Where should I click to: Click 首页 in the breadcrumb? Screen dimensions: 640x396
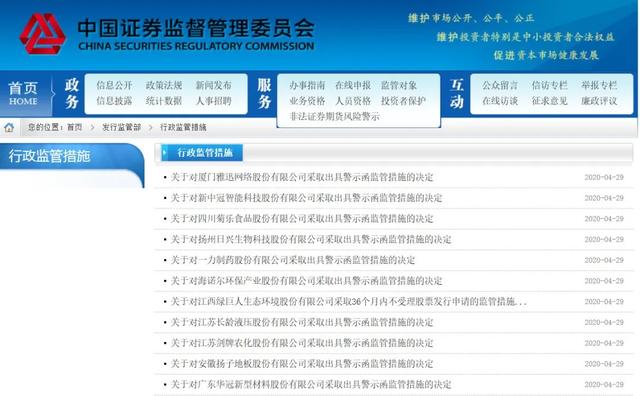coord(75,127)
